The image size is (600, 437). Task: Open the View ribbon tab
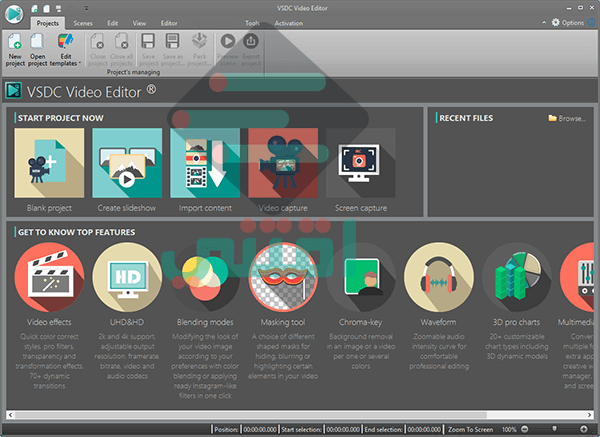pos(139,23)
